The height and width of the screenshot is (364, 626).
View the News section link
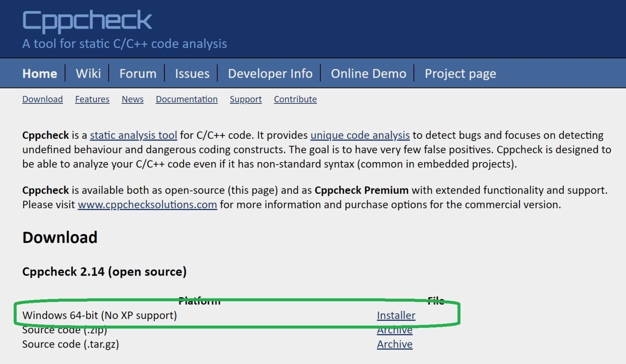click(x=132, y=99)
